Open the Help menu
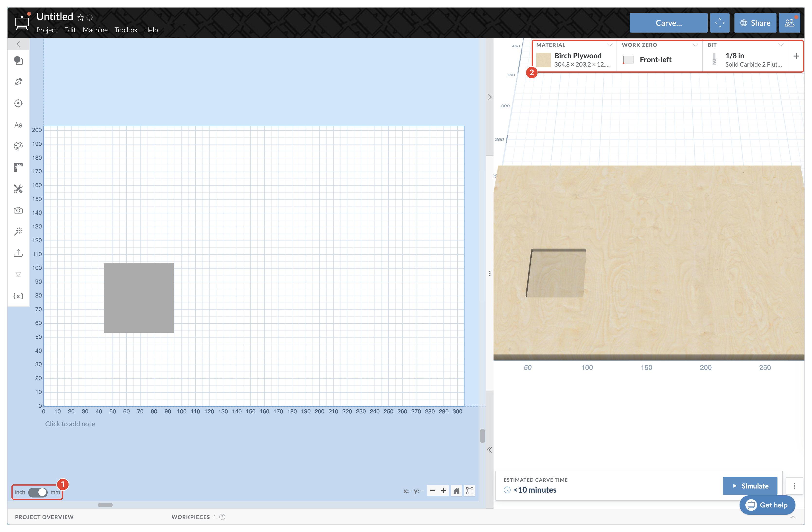Image resolution: width=812 pixels, height=532 pixels. click(151, 30)
